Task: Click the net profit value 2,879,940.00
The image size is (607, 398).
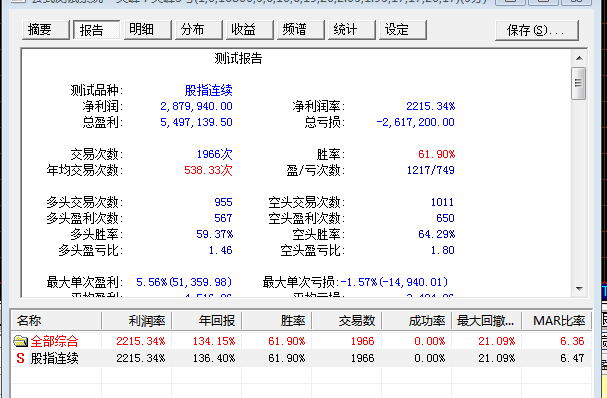Action: [196, 106]
